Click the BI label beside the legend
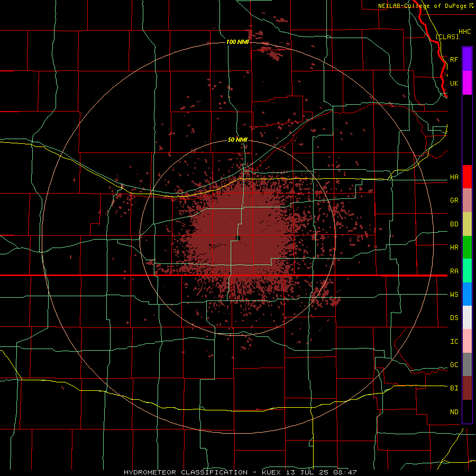This screenshot has height=476, width=476. (454, 388)
